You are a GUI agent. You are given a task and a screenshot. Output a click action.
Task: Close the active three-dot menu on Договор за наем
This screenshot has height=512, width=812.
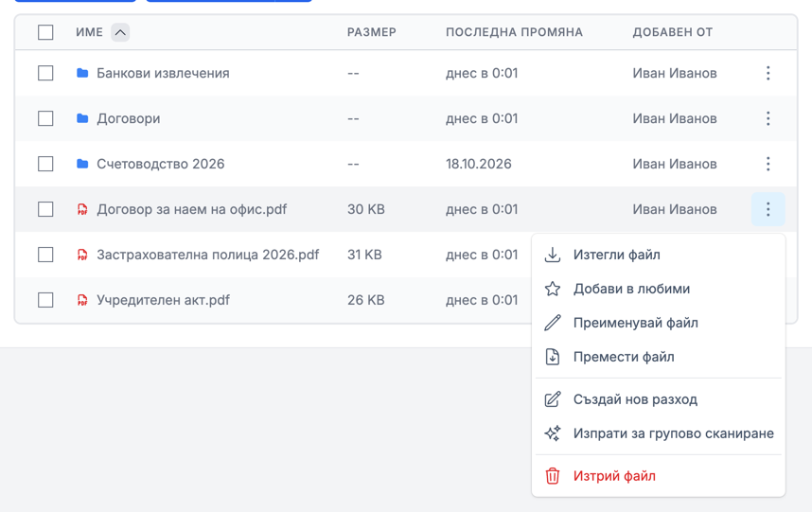click(x=768, y=210)
